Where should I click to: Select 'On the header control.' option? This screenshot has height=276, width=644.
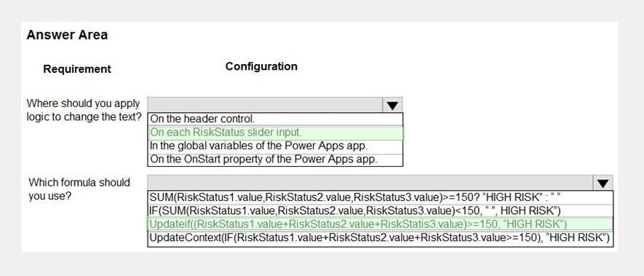click(x=275, y=119)
